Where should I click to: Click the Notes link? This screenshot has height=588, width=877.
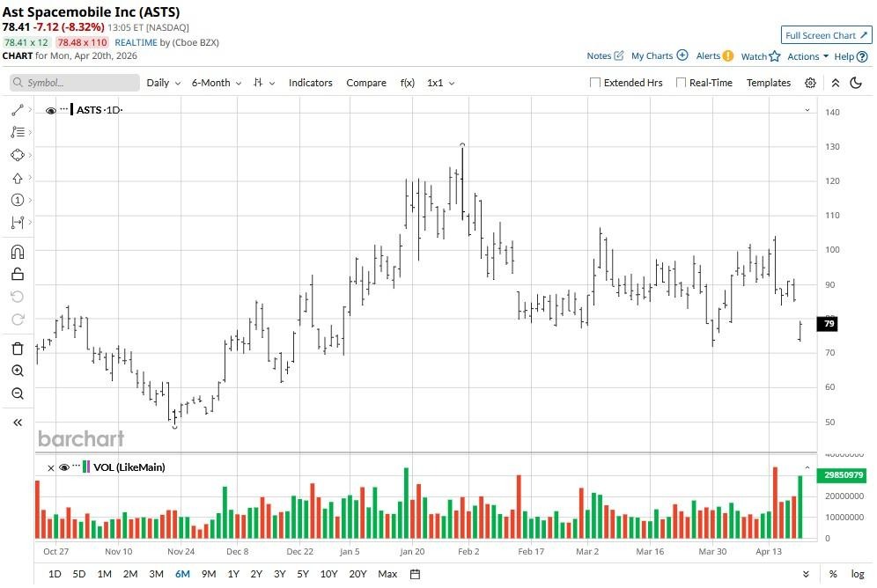click(x=599, y=55)
